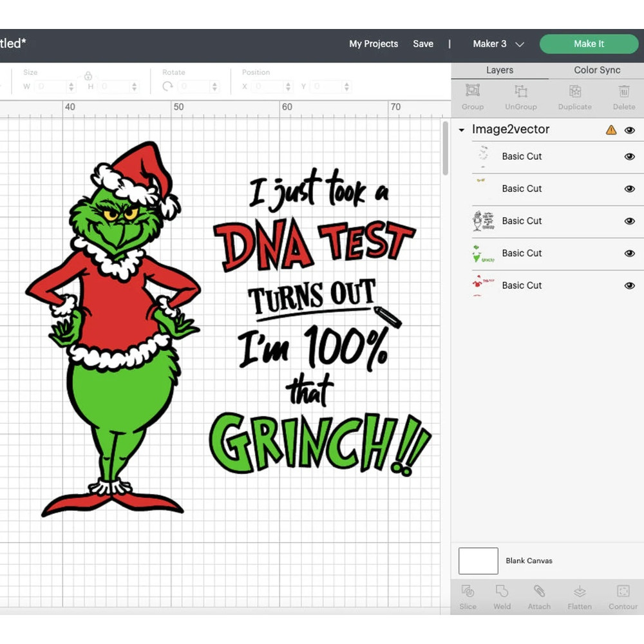The image size is (644, 644).
Task: Click the Blank Canvas color swatch
Action: [478, 561]
